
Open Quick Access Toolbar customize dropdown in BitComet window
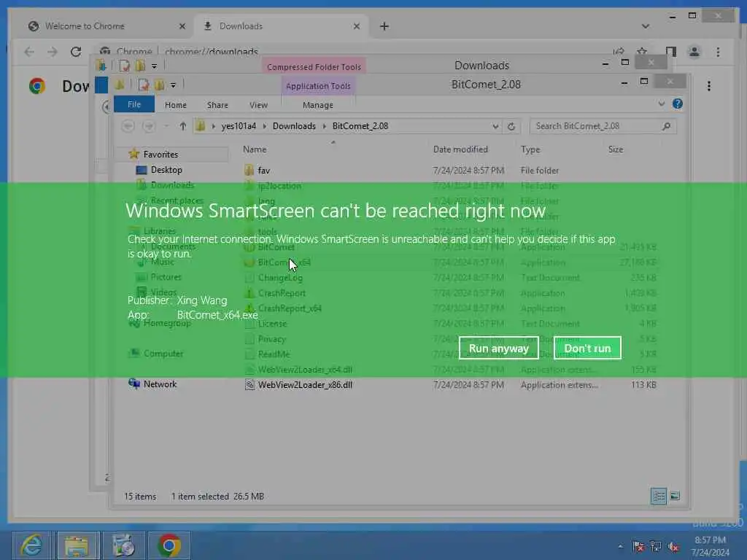click(174, 85)
